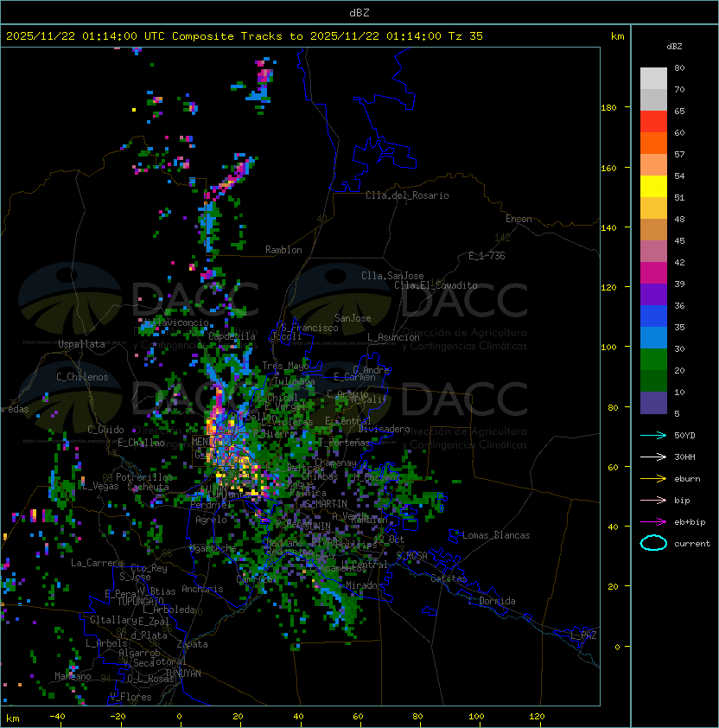Click the 'L_Dormida' map label
This screenshot has height=728, width=719.
pyautogui.click(x=492, y=601)
